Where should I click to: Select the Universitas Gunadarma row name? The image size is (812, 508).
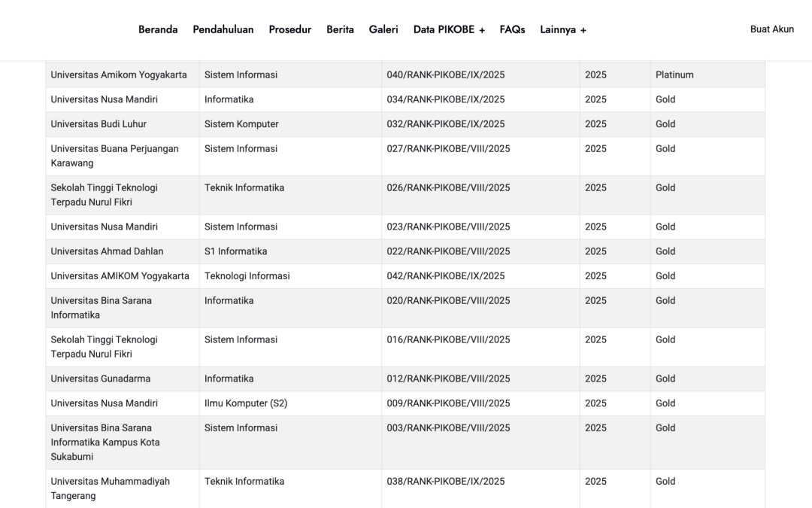100,379
